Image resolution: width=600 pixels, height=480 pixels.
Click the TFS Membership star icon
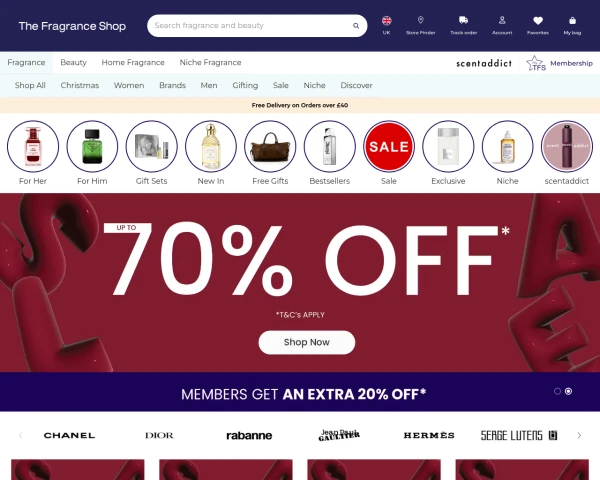click(536, 63)
